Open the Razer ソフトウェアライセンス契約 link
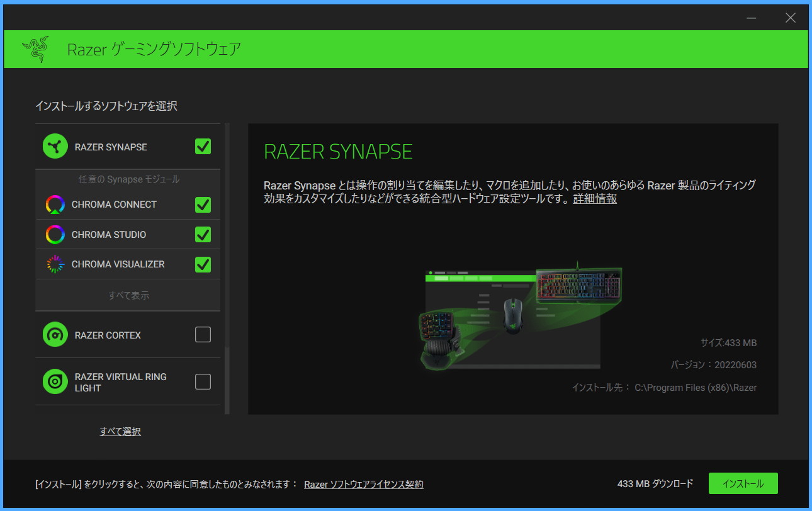812x511 pixels. coord(364,484)
